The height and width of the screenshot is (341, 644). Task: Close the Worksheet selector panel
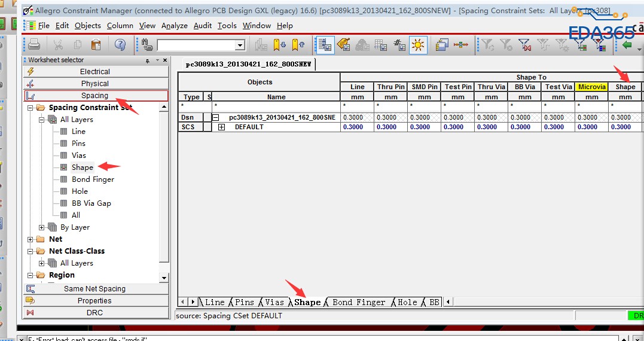point(165,60)
